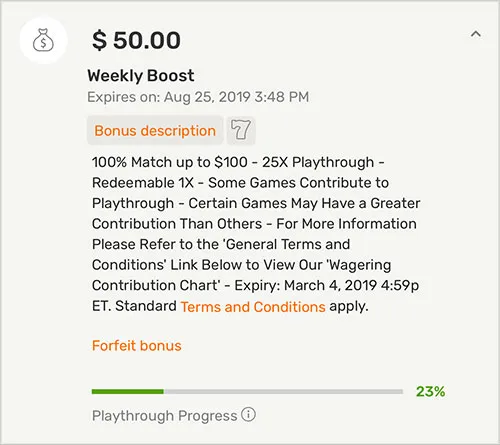Select the Weekly Boost title
This screenshot has width=500, height=445.
point(141,76)
